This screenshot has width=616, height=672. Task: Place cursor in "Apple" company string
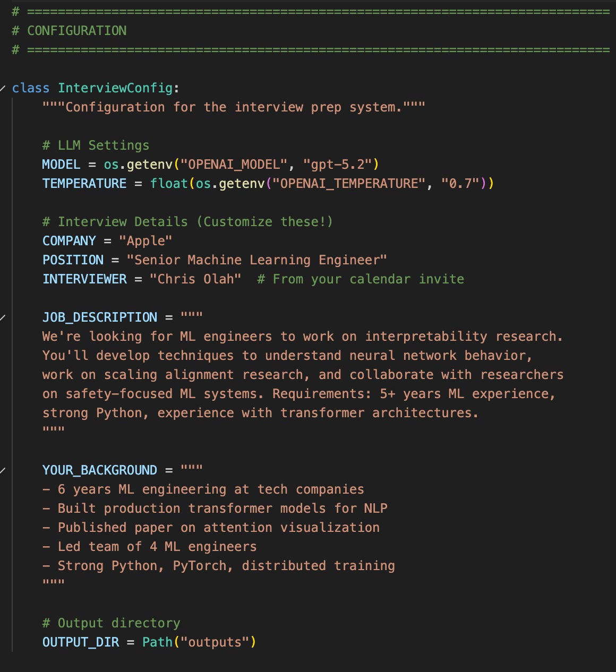[x=146, y=241]
